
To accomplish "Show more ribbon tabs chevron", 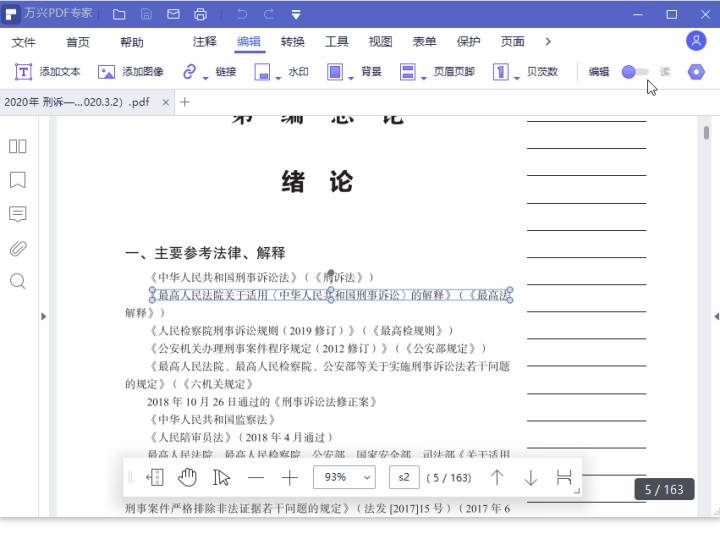I will (x=548, y=41).
